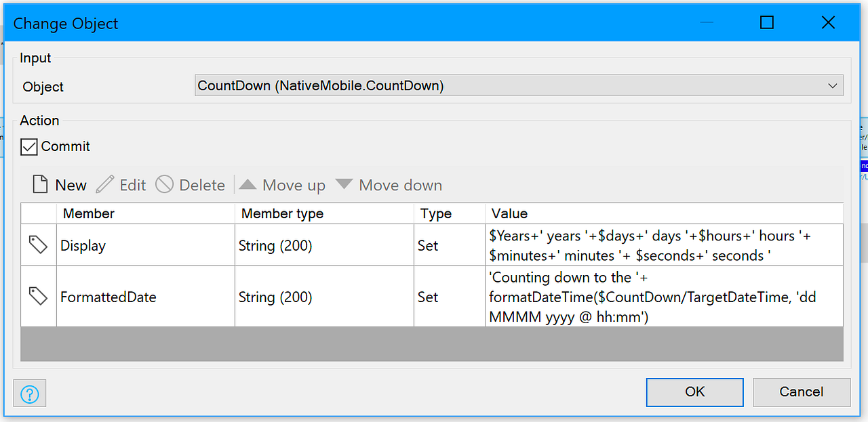868x422 pixels.
Task: Click the String (200) type of FormattedDate
Action: tap(275, 296)
